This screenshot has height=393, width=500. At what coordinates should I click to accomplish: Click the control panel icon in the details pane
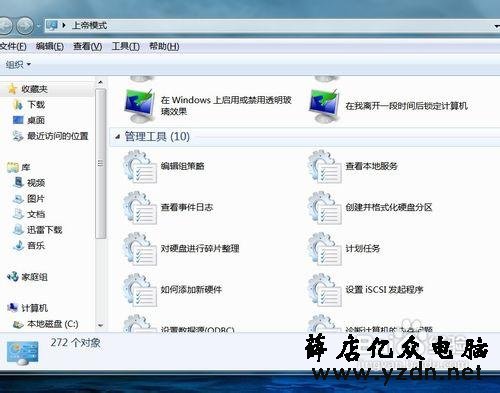coord(22,353)
